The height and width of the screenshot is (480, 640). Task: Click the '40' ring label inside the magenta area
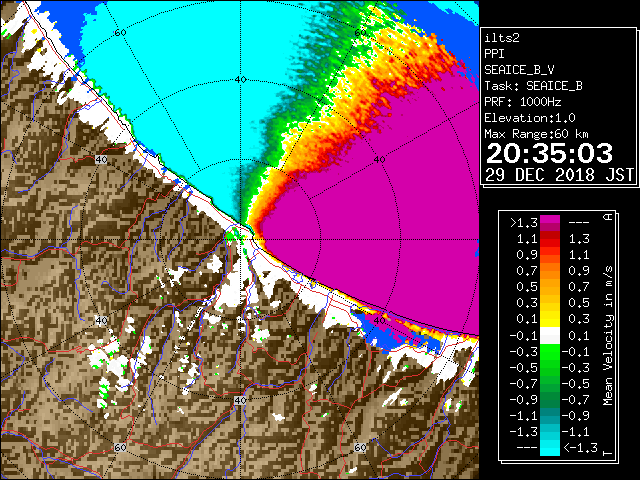[380, 160]
